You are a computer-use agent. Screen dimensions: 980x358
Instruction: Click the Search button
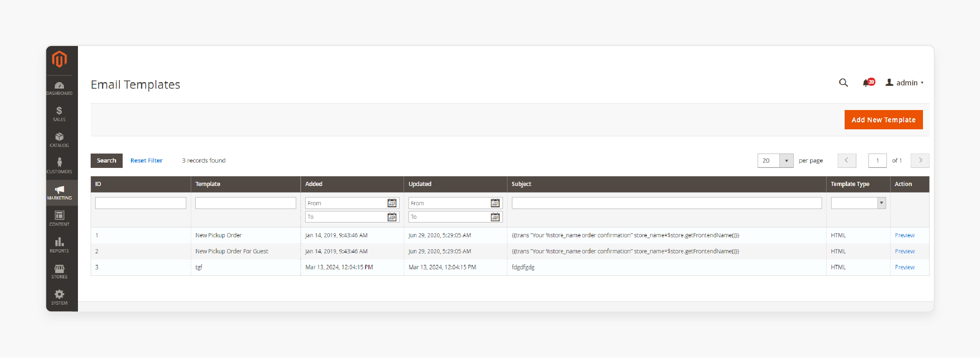107,161
